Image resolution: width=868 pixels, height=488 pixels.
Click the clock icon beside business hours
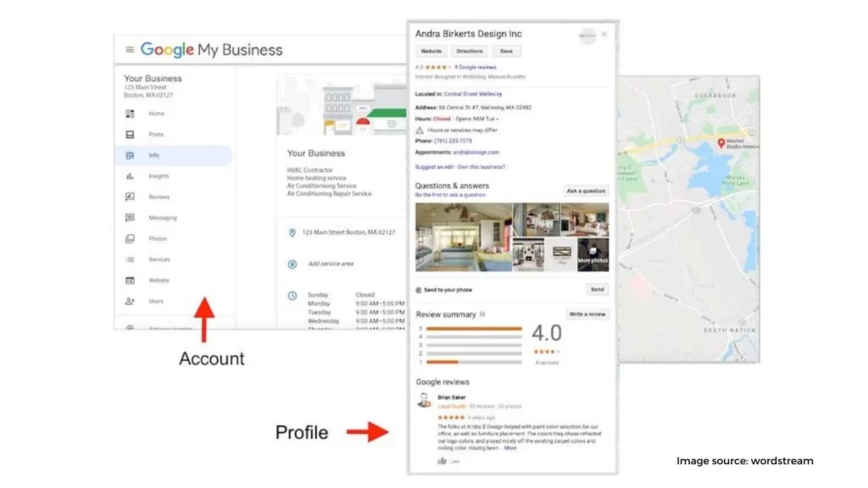(292, 296)
